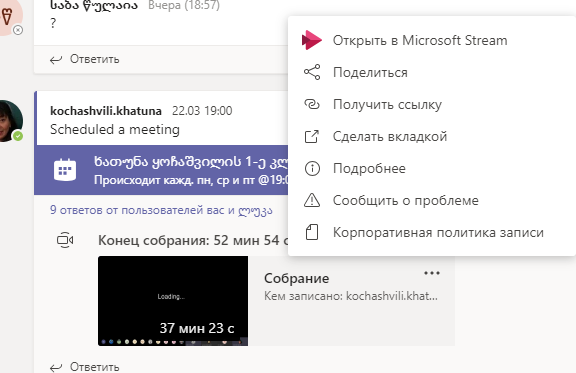
Task: Click the reply arrow icon under first message
Action: click(56, 60)
